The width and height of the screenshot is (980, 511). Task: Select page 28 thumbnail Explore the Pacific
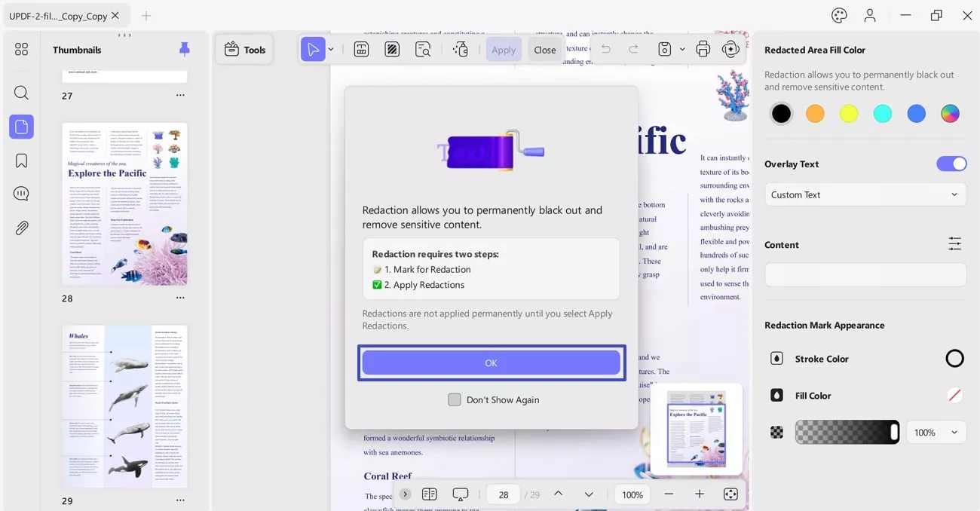coord(124,203)
